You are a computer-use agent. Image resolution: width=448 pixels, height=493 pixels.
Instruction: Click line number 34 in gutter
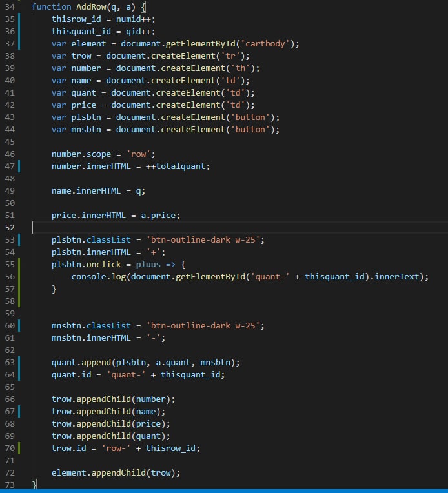(x=10, y=6)
